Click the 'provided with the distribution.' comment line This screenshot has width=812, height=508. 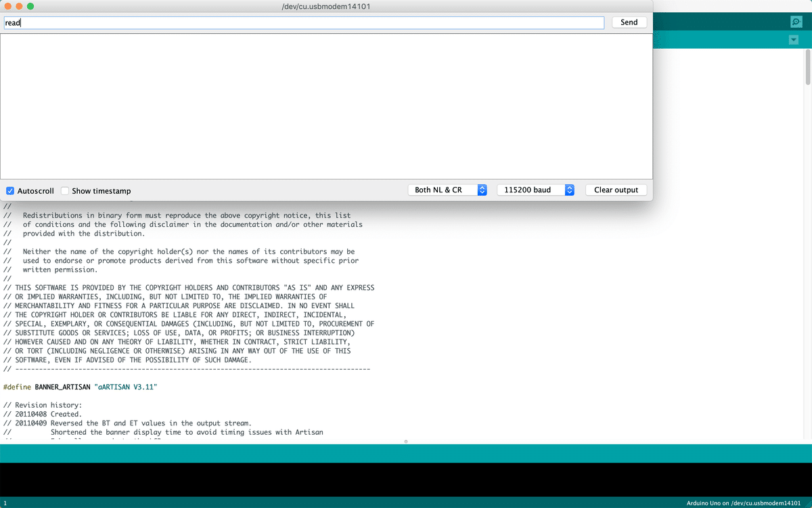coord(74,234)
